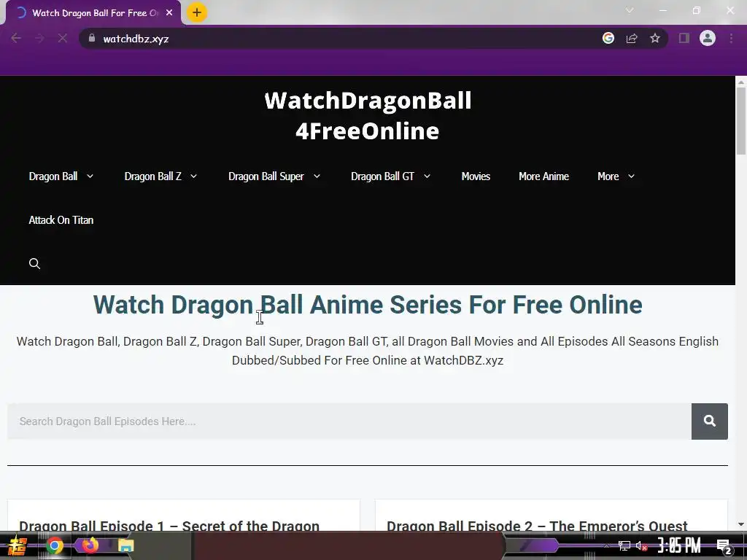
Task: Open Attack On Titan link
Action: click(61, 220)
